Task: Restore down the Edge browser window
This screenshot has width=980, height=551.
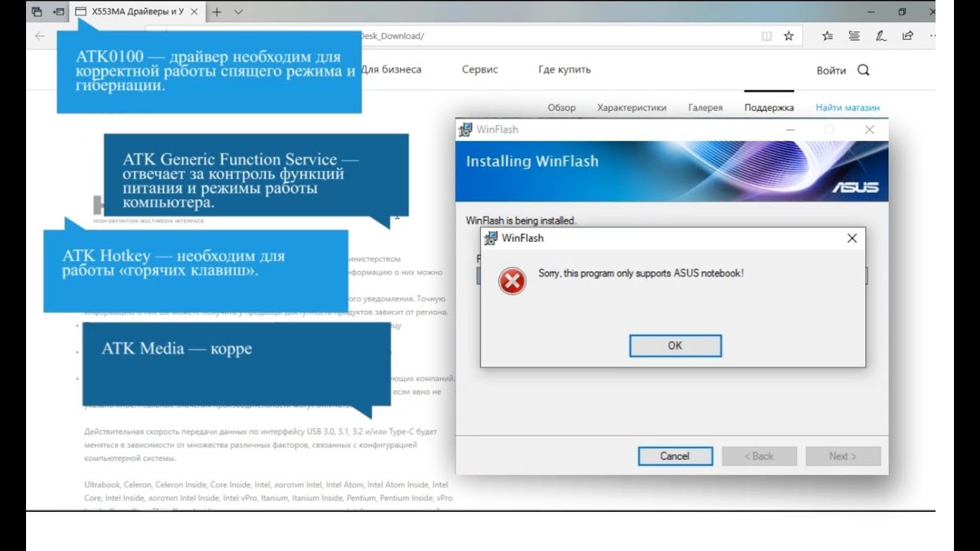Action: pyautogui.click(x=902, y=12)
